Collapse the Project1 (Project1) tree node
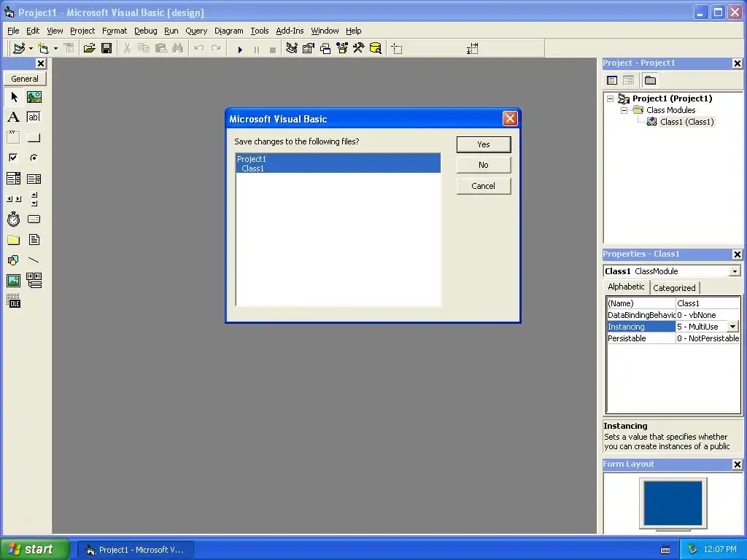This screenshot has height=560, width=747. [611, 98]
